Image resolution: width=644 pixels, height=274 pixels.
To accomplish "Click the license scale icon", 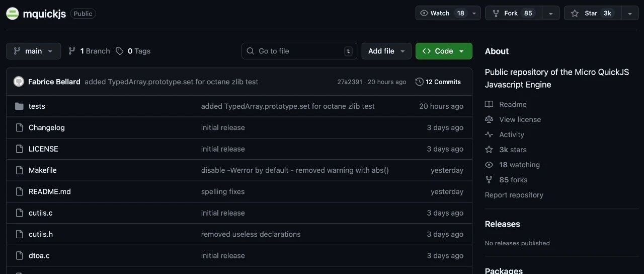I will [x=489, y=119].
